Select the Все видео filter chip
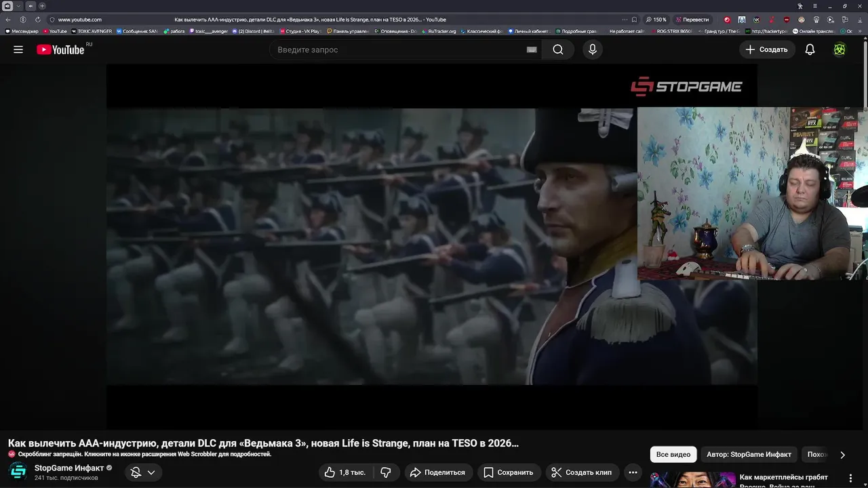The width and height of the screenshot is (868, 488). (x=673, y=455)
